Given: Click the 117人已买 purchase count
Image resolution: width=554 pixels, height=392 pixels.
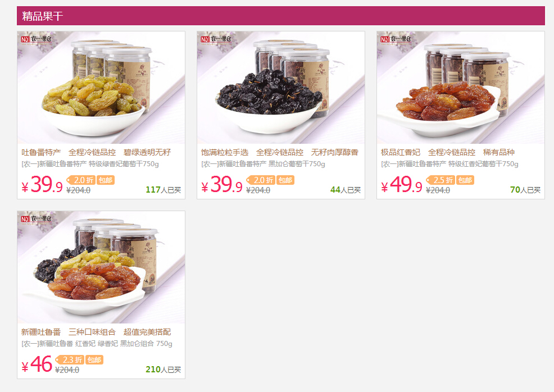Looking at the screenshot, I should coord(164,190).
